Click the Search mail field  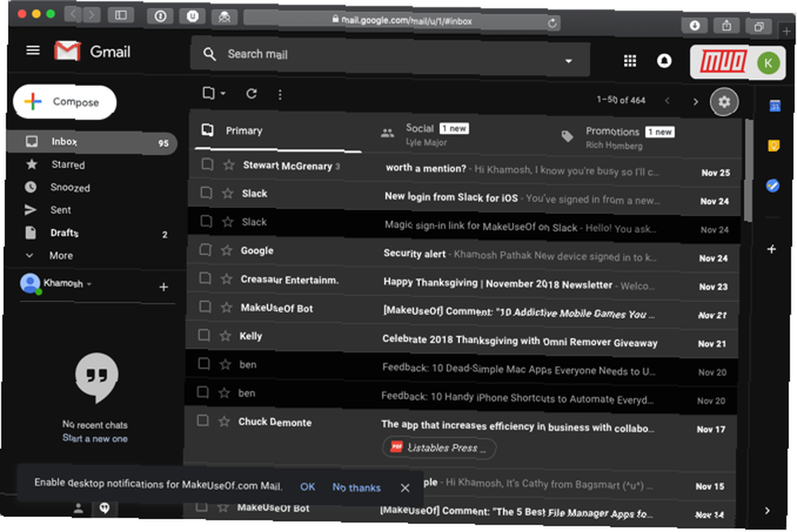coord(390,57)
